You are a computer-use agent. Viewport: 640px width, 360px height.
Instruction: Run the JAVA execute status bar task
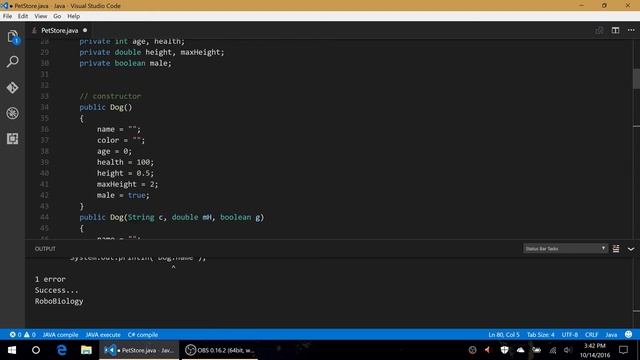pos(103,335)
